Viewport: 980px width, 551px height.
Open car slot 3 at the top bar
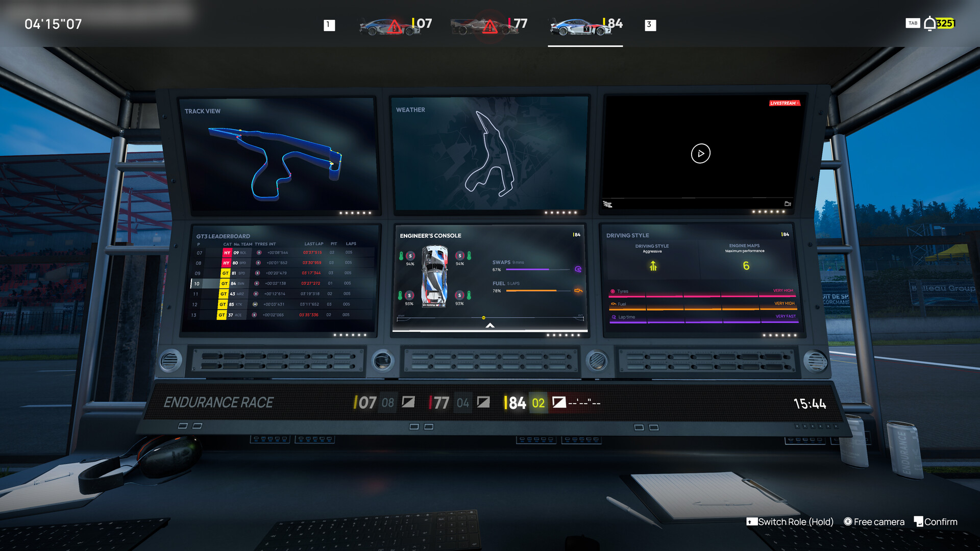(x=650, y=24)
